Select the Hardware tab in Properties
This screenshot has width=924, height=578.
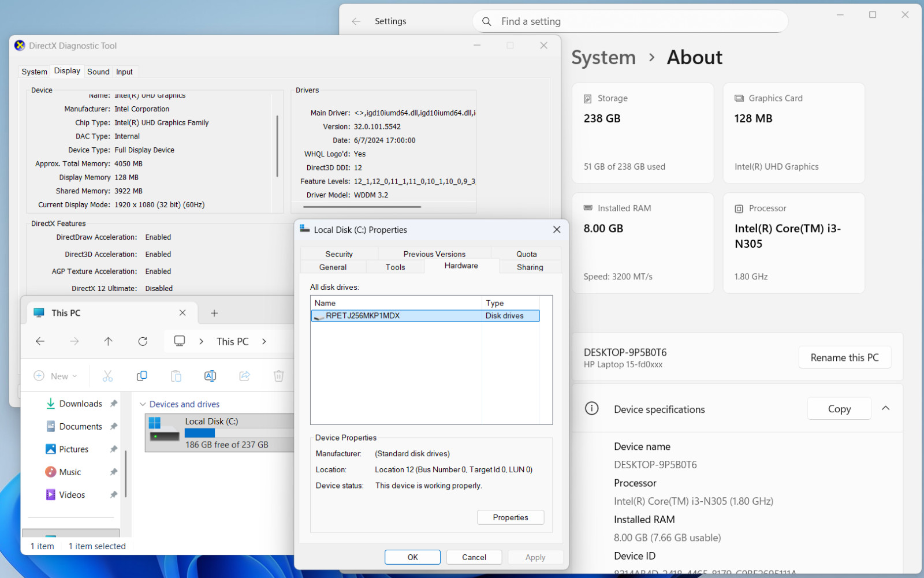tap(461, 266)
